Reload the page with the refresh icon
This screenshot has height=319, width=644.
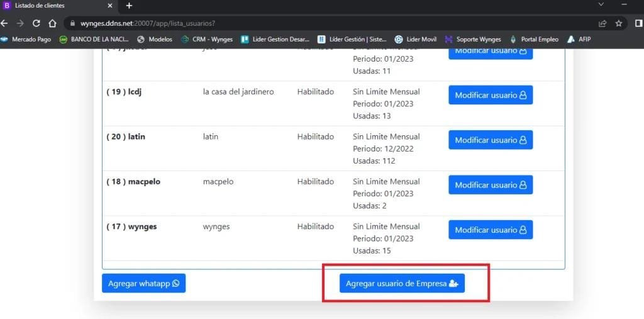(x=36, y=23)
